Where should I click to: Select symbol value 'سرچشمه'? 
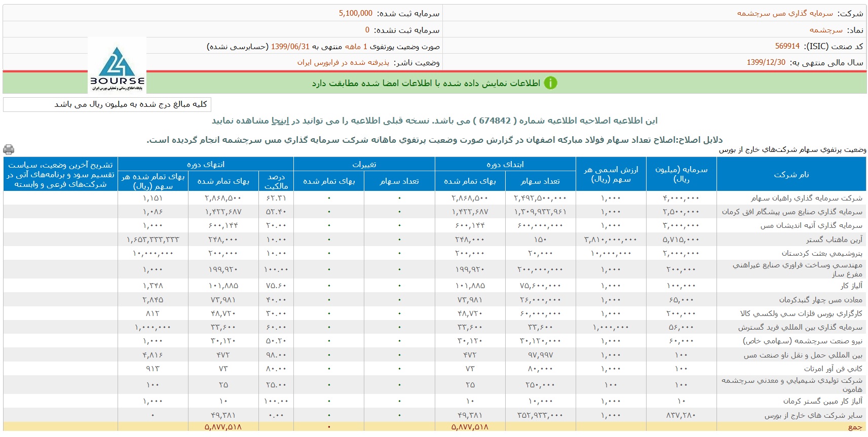pos(826,30)
